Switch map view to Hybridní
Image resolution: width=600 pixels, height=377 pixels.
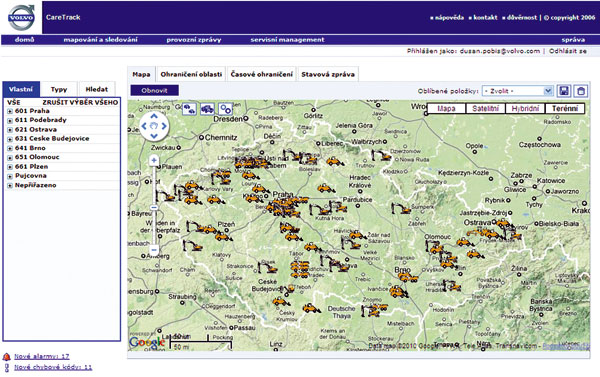[525, 109]
